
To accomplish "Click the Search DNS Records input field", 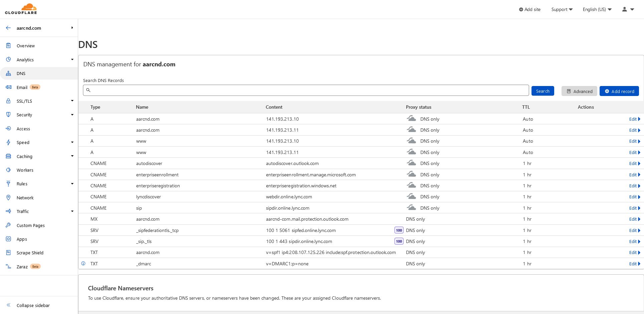I will (306, 90).
